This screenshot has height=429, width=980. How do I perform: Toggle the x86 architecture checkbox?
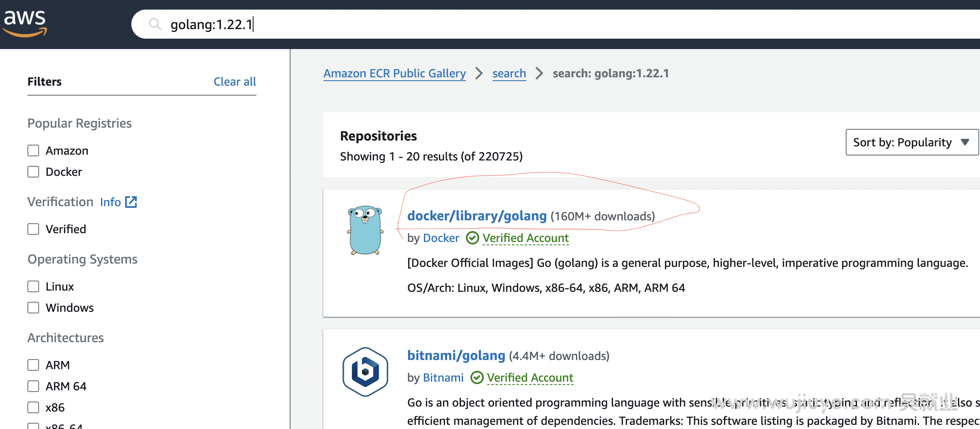[x=33, y=407]
